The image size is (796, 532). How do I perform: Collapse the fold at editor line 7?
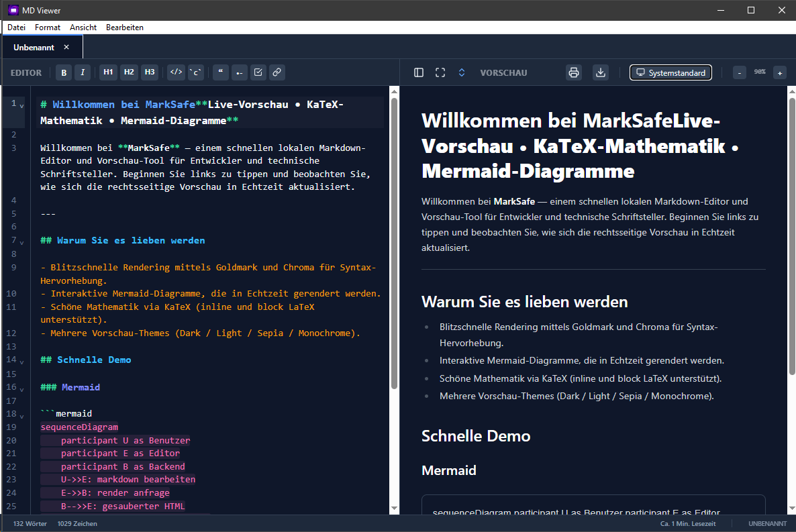tap(21, 242)
